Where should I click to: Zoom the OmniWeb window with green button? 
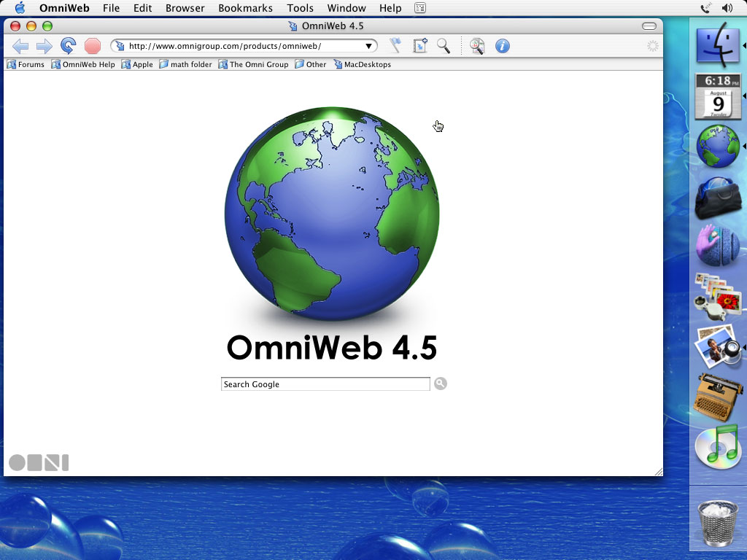[47, 26]
